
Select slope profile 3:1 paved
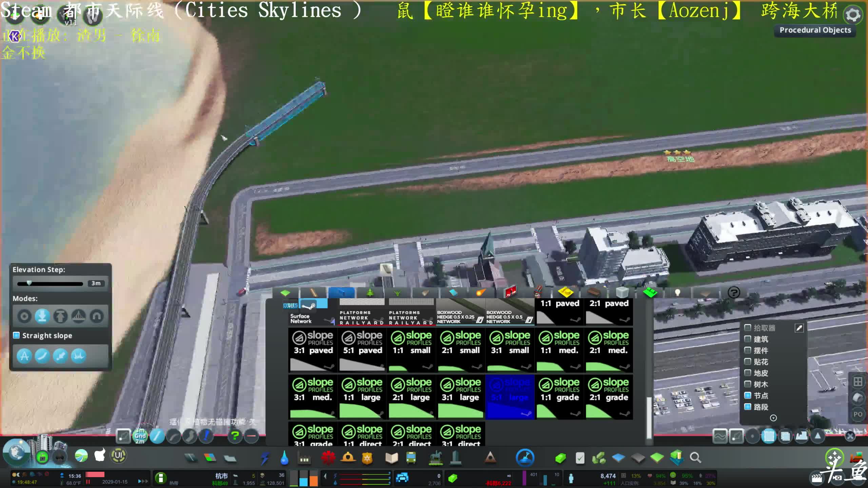pyautogui.click(x=313, y=350)
